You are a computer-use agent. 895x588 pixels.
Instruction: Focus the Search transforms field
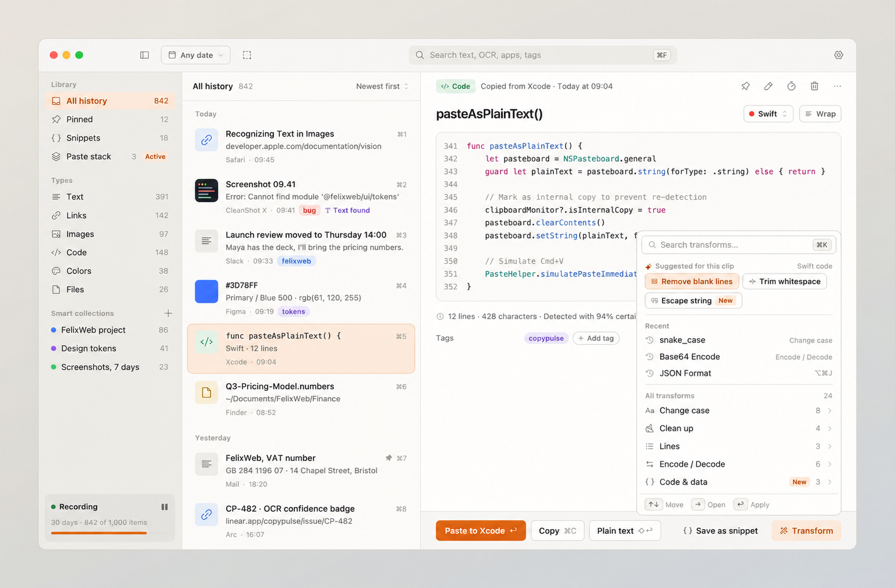click(x=739, y=245)
